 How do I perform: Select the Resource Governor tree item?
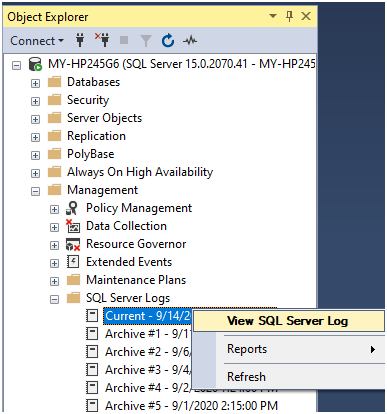136,244
